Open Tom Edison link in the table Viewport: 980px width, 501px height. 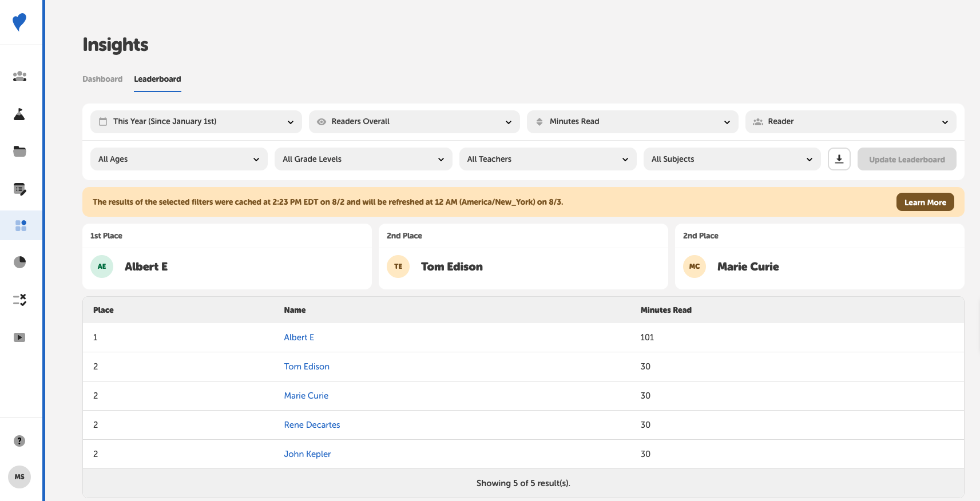coord(307,367)
